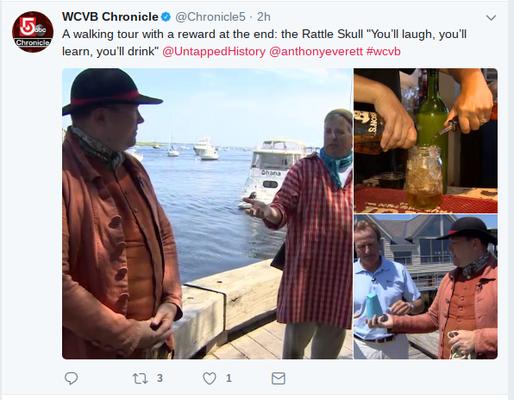Open the WCVB Chronicle account name

(110, 17)
